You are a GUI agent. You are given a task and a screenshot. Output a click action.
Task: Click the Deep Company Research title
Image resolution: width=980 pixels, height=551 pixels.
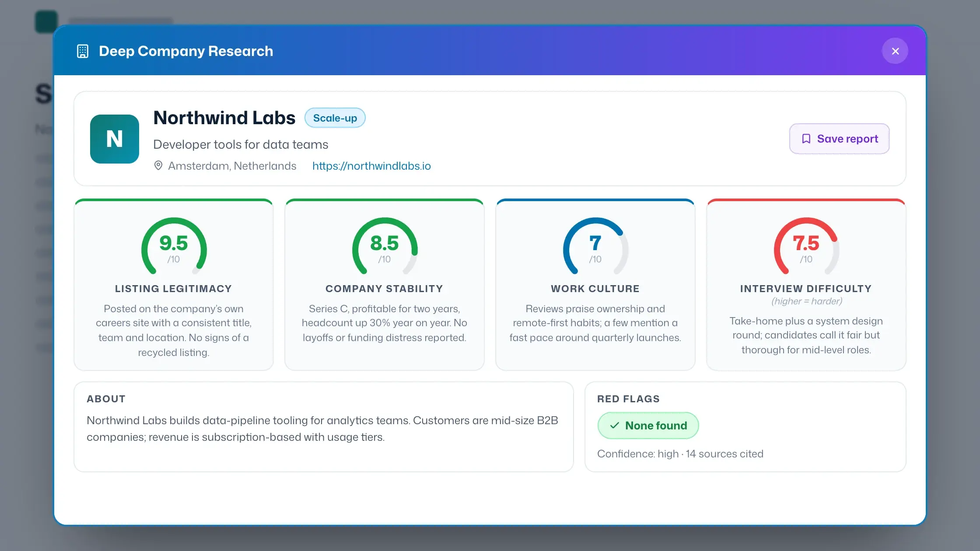point(186,51)
